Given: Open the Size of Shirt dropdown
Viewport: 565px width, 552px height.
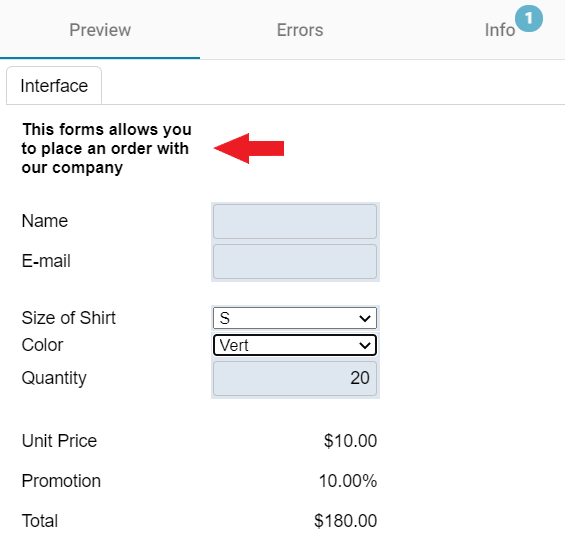Looking at the screenshot, I should pos(295,318).
